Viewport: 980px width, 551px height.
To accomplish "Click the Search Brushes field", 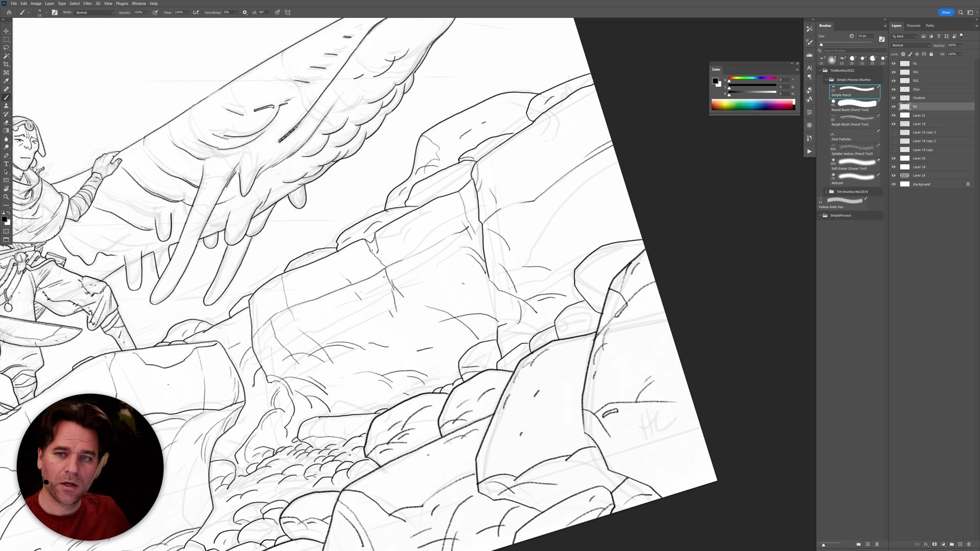I will (847, 51).
